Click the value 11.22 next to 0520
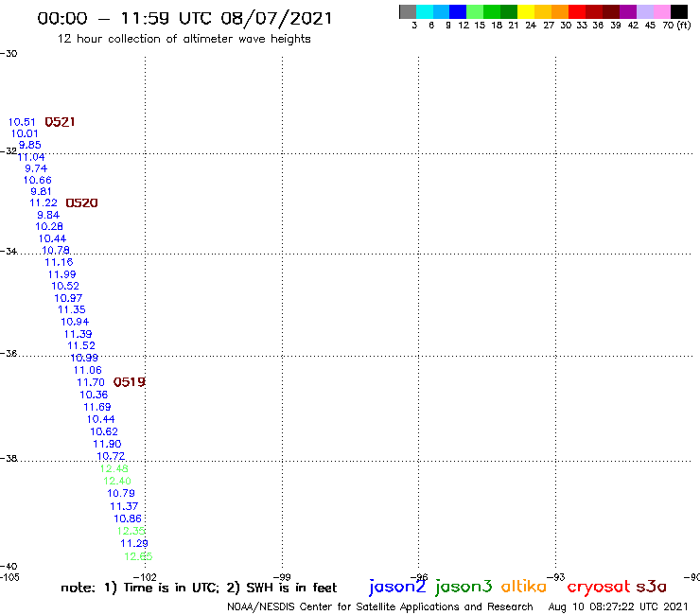Image resolution: width=700 pixels, height=615 pixels. (44, 203)
